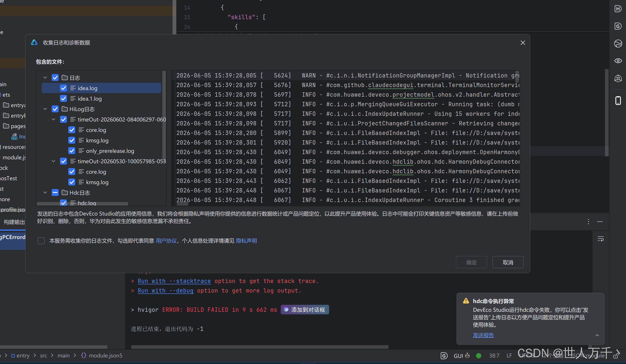Switch to the 构建输出 tab
626x364 pixels.
(x=14, y=222)
